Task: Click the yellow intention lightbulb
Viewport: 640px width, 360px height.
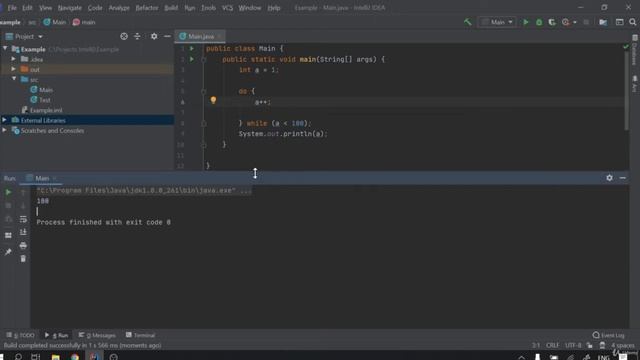Action: click(213, 100)
